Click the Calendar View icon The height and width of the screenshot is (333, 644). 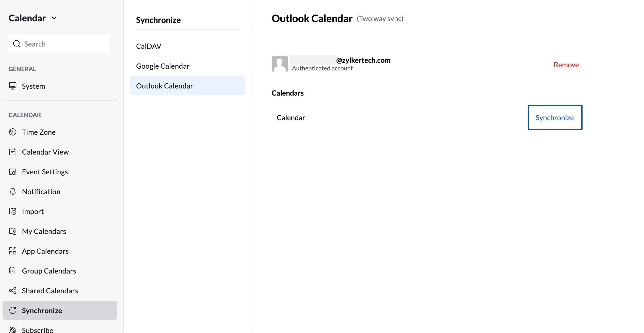point(13,152)
